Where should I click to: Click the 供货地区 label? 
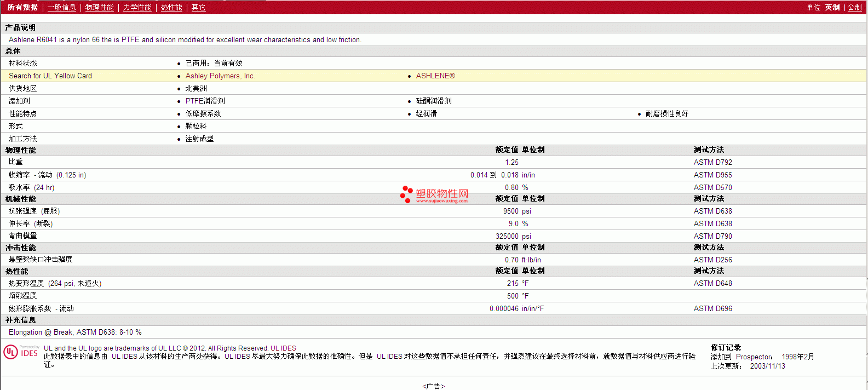[x=23, y=89]
